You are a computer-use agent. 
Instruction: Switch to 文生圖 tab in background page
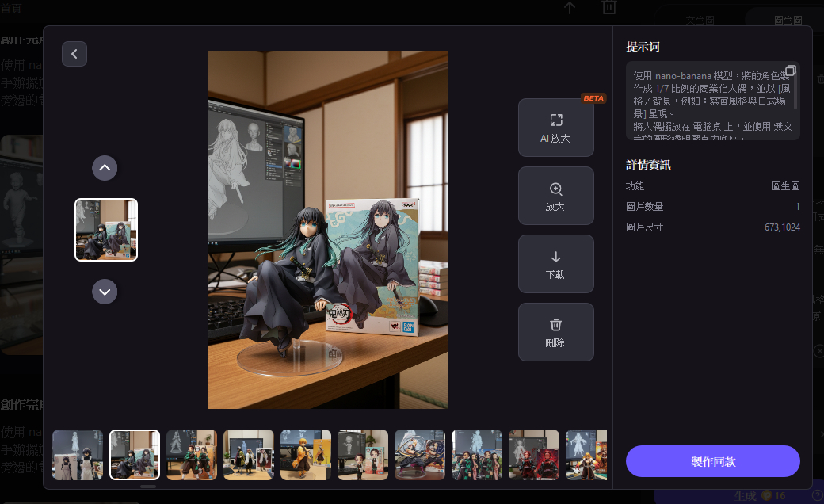tap(700, 20)
